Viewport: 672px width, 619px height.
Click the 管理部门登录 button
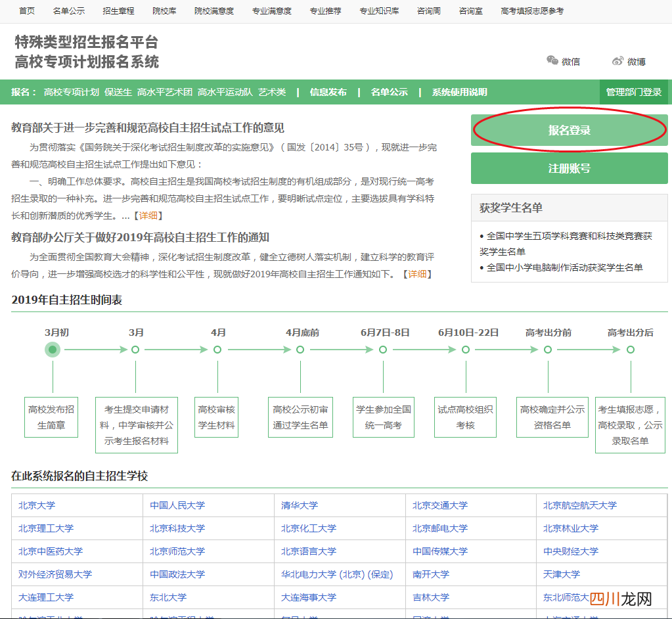pyautogui.click(x=633, y=92)
